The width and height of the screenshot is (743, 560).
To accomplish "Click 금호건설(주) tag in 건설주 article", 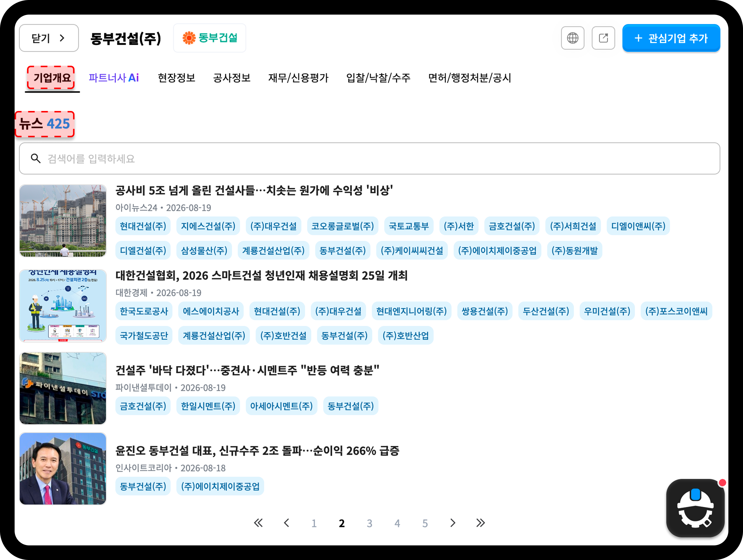I will tap(143, 406).
